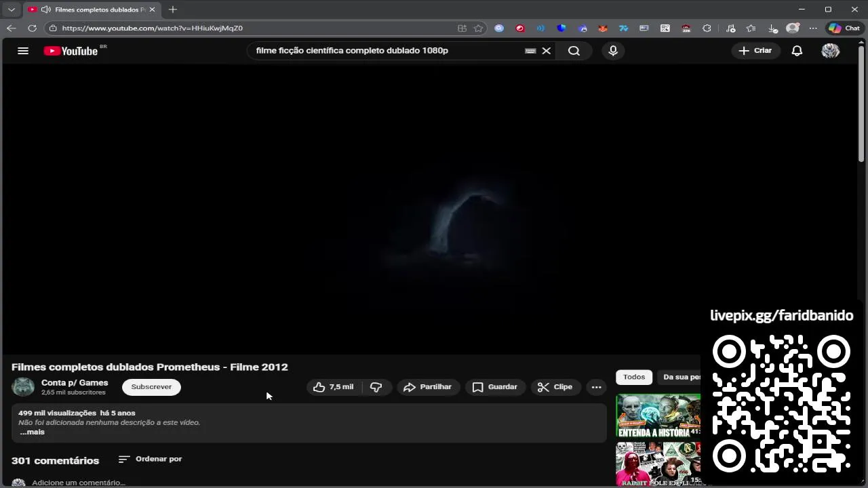Close the Filmes completos dublados tab
Screen dimensions: 868x488
point(152,9)
